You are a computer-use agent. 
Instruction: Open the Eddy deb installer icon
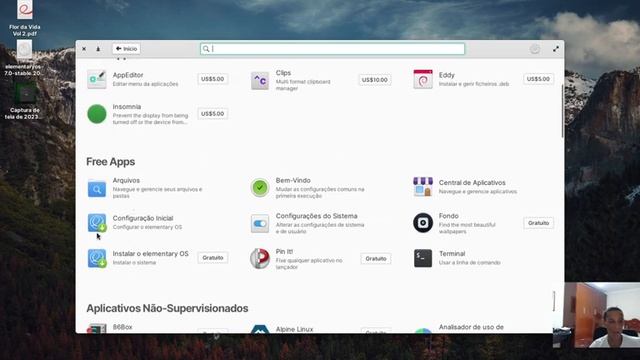coord(423,79)
